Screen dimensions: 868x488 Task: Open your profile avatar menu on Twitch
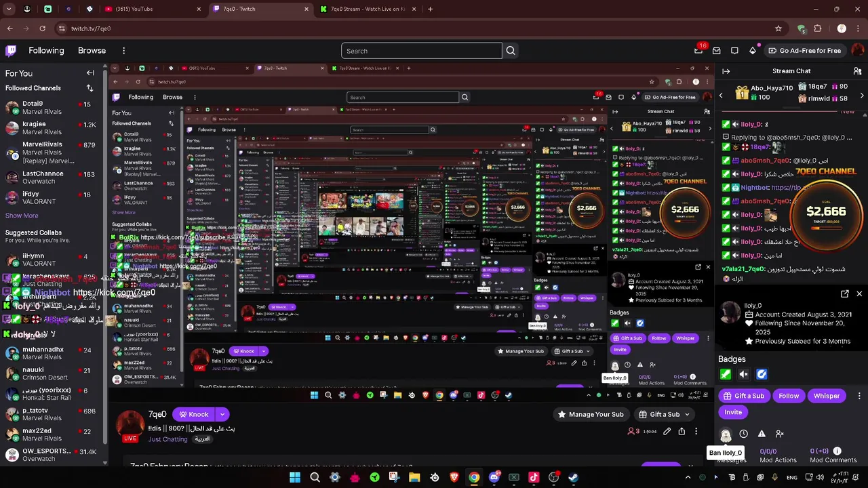pos(857,50)
